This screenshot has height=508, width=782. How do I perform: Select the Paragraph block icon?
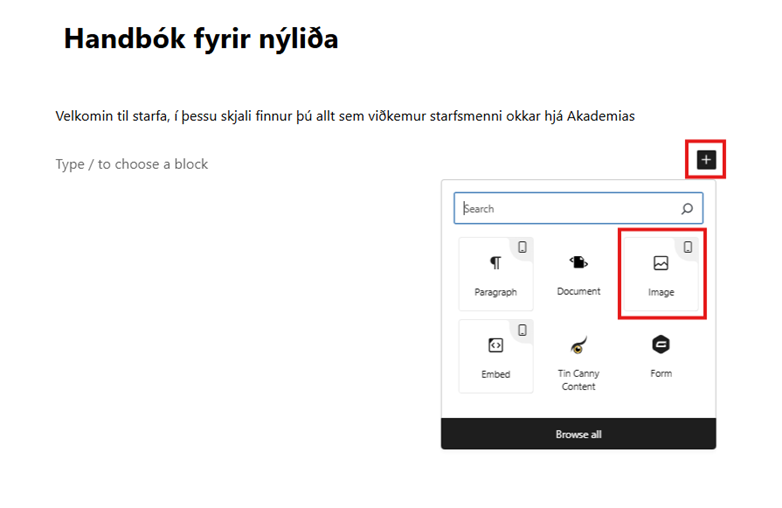pos(495,263)
